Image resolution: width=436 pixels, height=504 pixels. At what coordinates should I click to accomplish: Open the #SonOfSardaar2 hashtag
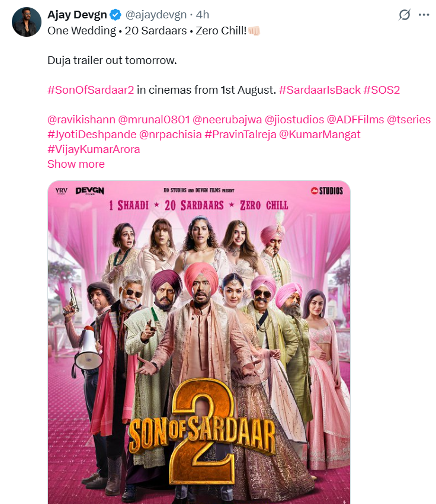coord(91,90)
